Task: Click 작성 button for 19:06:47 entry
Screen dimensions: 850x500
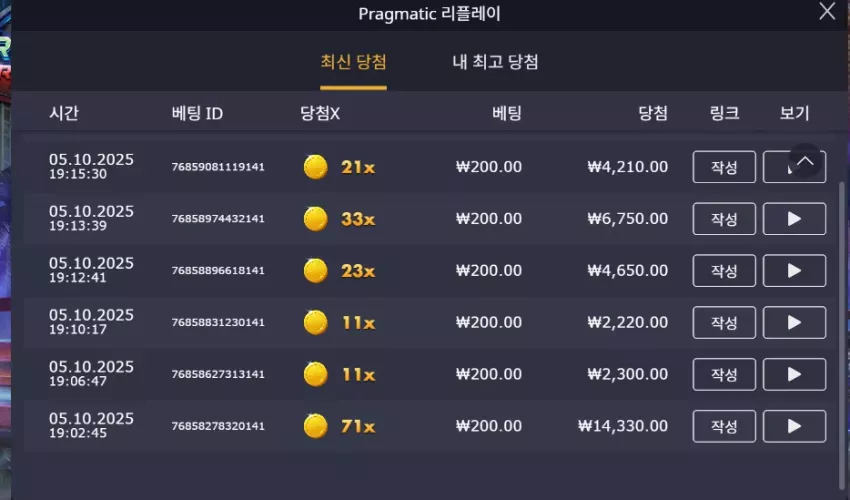Action: coord(724,374)
